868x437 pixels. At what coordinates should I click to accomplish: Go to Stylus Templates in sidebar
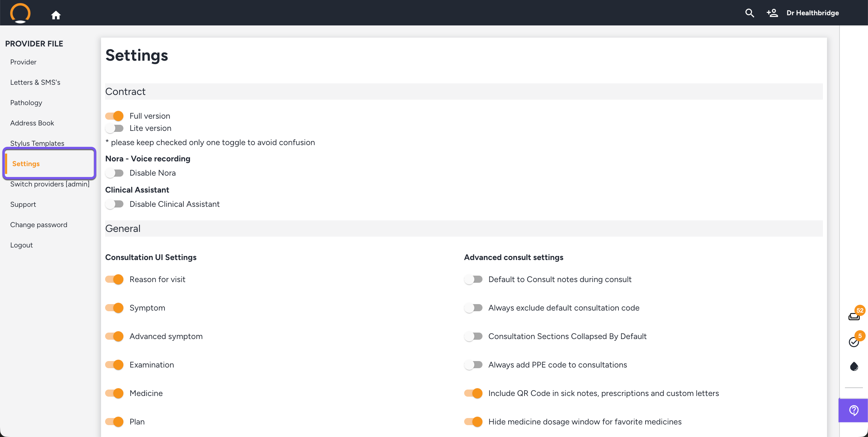click(x=37, y=143)
